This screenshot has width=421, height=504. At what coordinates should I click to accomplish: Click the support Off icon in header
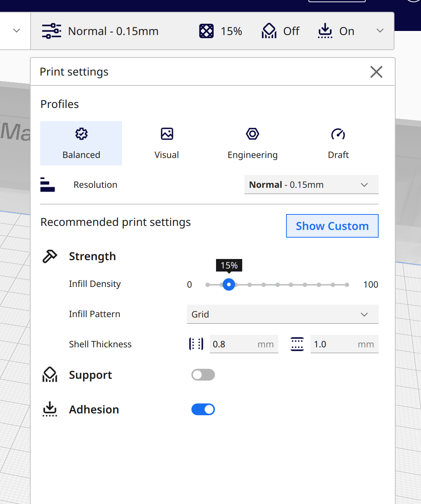(269, 31)
